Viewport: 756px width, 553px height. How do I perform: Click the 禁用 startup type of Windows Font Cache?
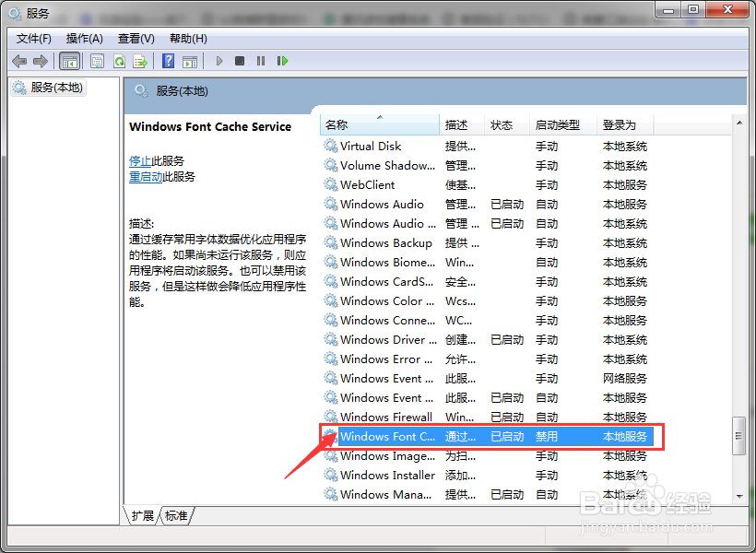click(547, 436)
